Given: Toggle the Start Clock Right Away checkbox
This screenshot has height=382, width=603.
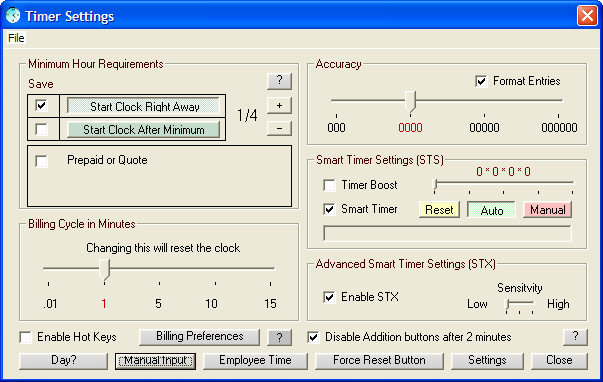Looking at the screenshot, I should coord(41,105).
